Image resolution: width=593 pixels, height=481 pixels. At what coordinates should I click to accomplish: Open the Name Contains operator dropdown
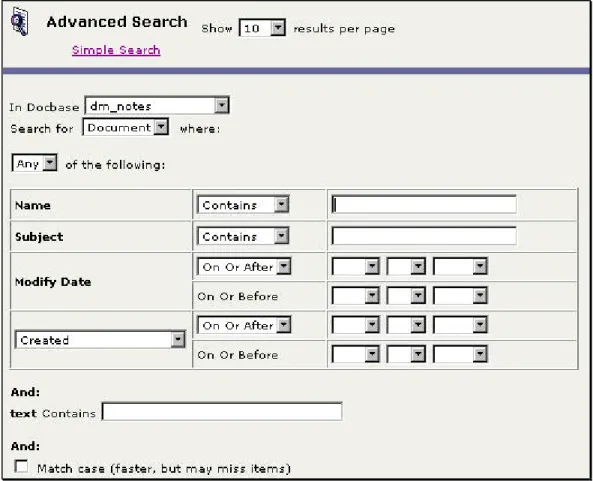pos(243,205)
